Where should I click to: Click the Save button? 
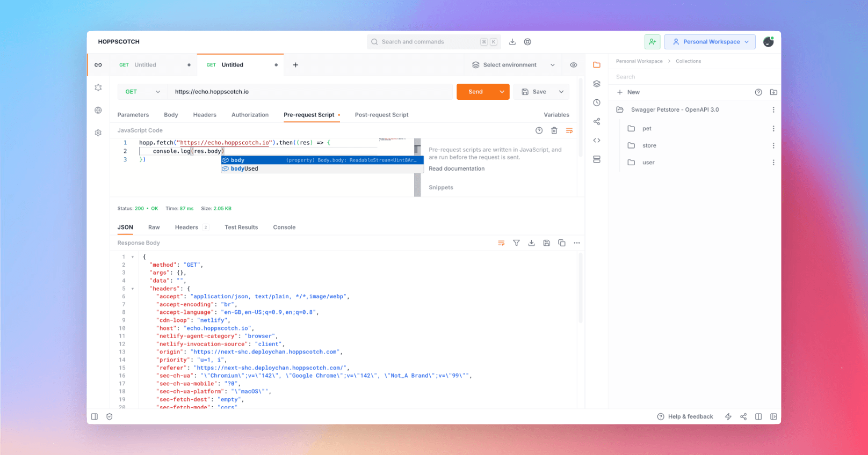(534, 92)
